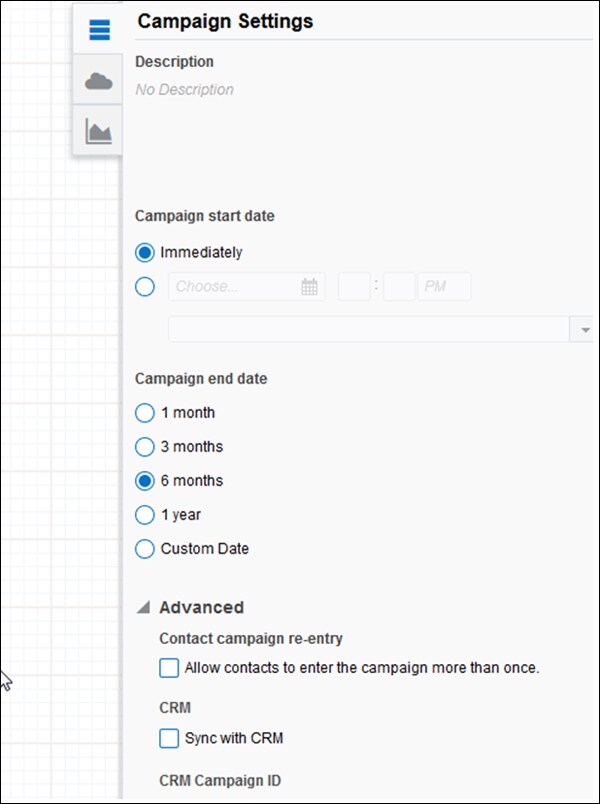
Task: Click the Choose start date field
Action: (235, 287)
